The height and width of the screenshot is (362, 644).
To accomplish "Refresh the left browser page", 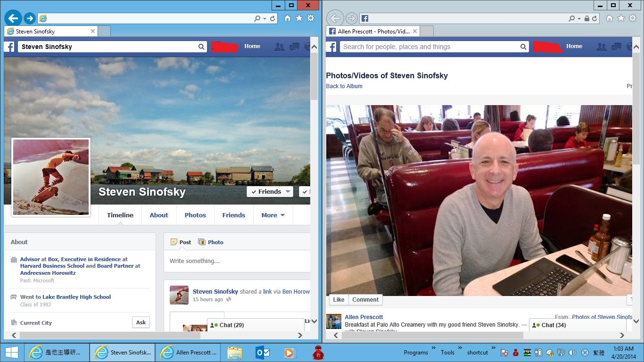I will click(x=272, y=18).
